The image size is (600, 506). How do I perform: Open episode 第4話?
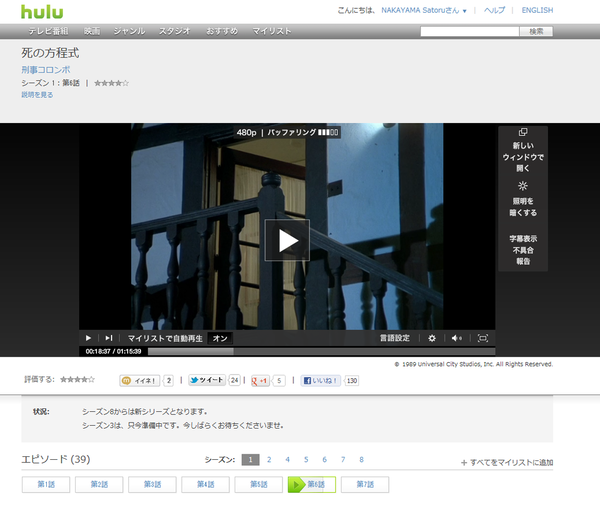(205, 484)
